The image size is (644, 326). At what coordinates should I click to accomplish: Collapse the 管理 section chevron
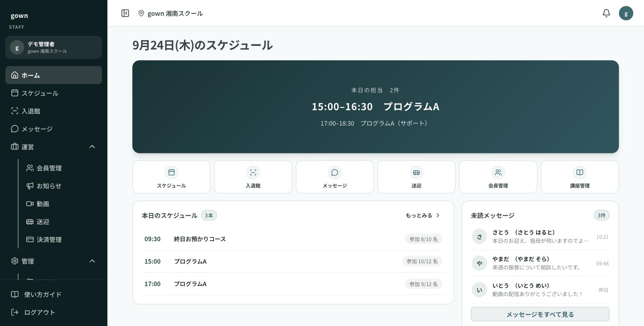[x=92, y=261]
